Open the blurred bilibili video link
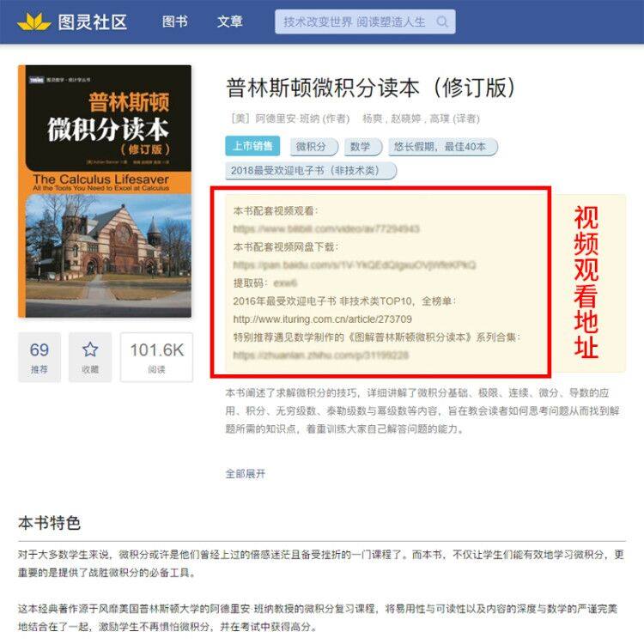 [326, 228]
